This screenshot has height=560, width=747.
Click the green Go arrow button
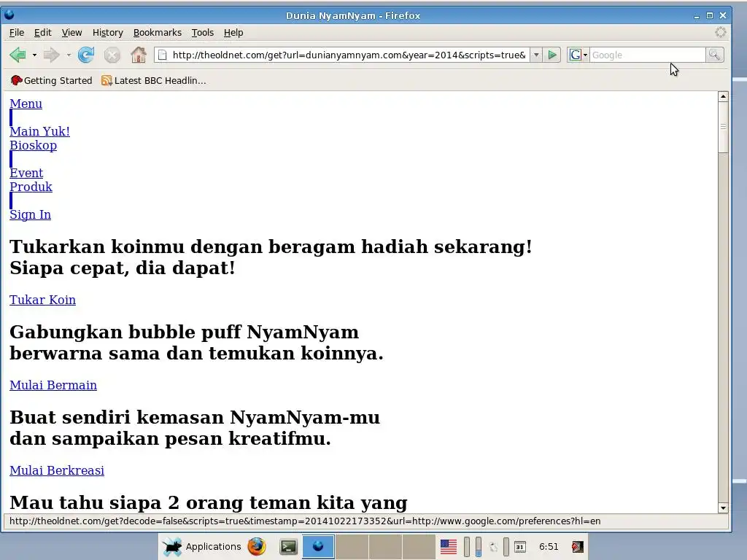tap(552, 55)
